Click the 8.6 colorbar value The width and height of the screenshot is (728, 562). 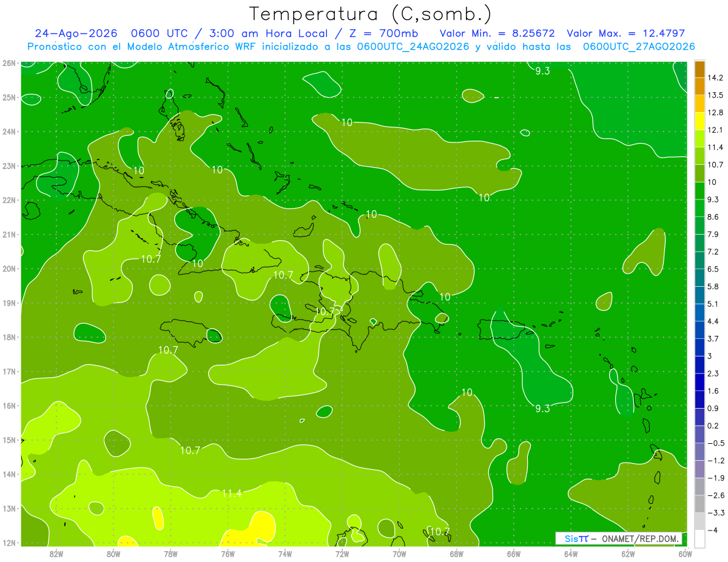click(x=713, y=216)
